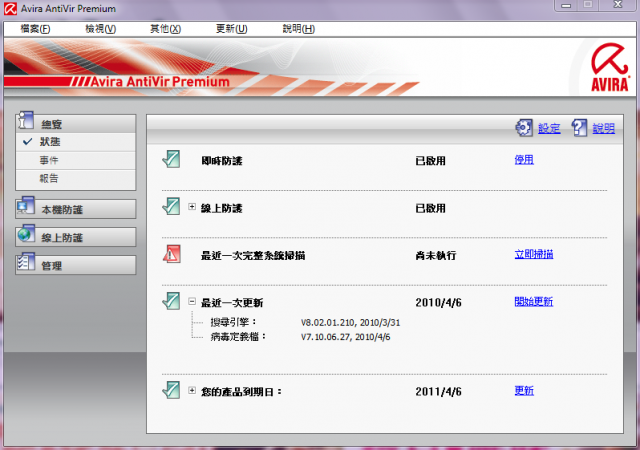Open the 更新(U) menu
This screenshot has height=450, width=640.
231,29
